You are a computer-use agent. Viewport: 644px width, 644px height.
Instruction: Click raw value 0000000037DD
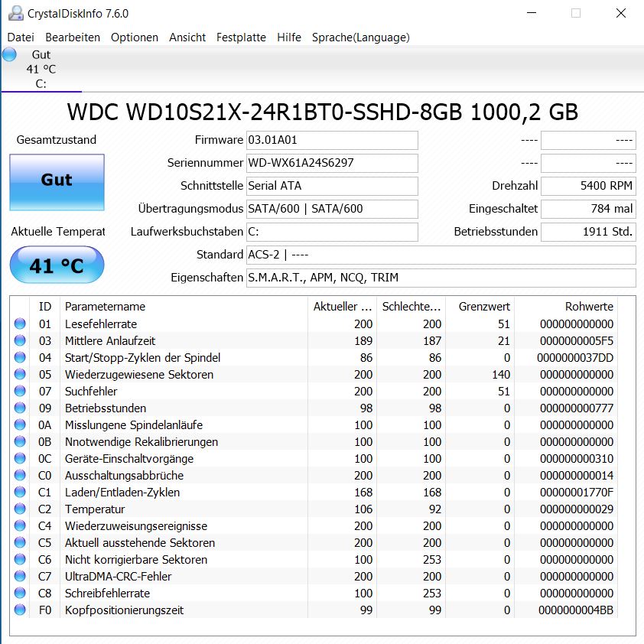pos(575,358)
